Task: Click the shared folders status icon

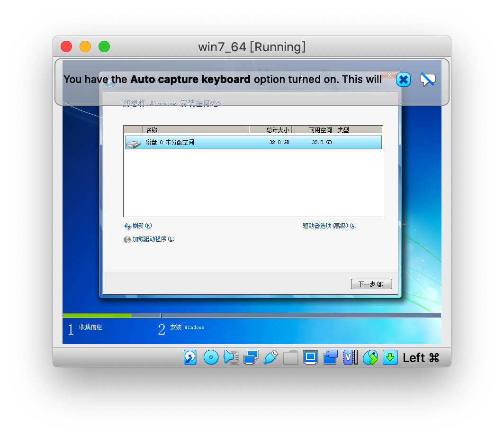Action: point(290,357)
